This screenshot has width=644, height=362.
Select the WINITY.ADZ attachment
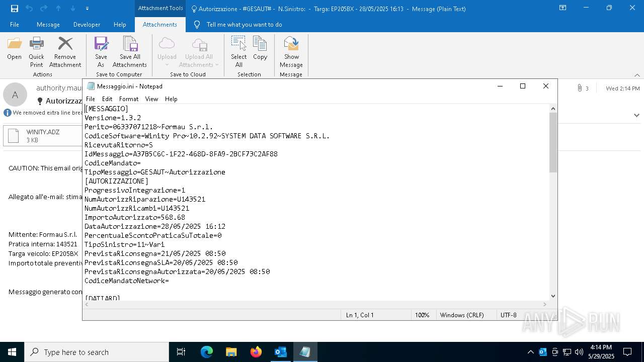[x=44, y=136]
